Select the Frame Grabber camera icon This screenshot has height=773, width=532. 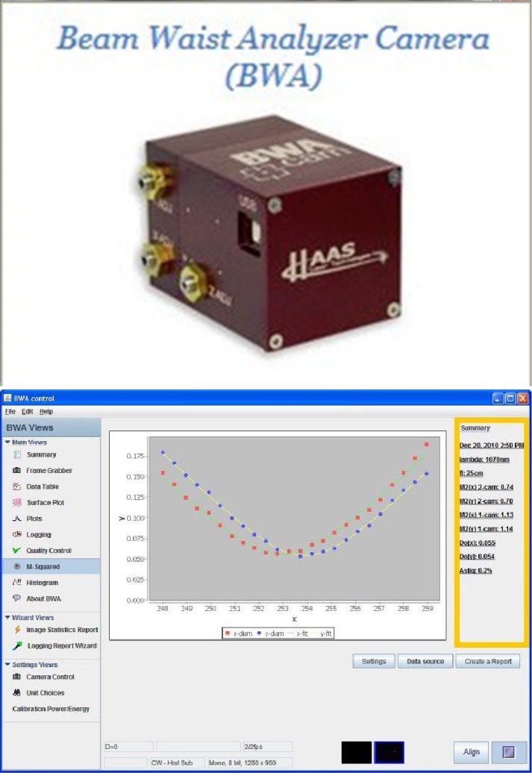pos(16,471)
